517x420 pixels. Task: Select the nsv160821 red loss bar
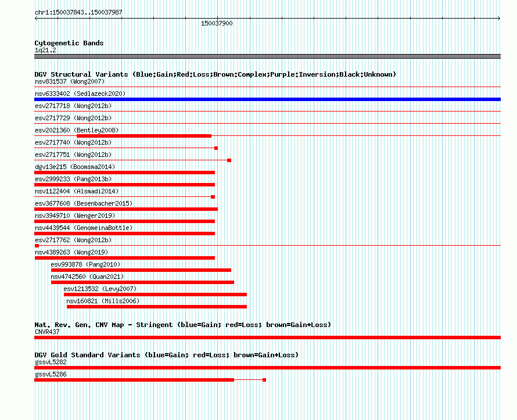[x=157, y=307]
